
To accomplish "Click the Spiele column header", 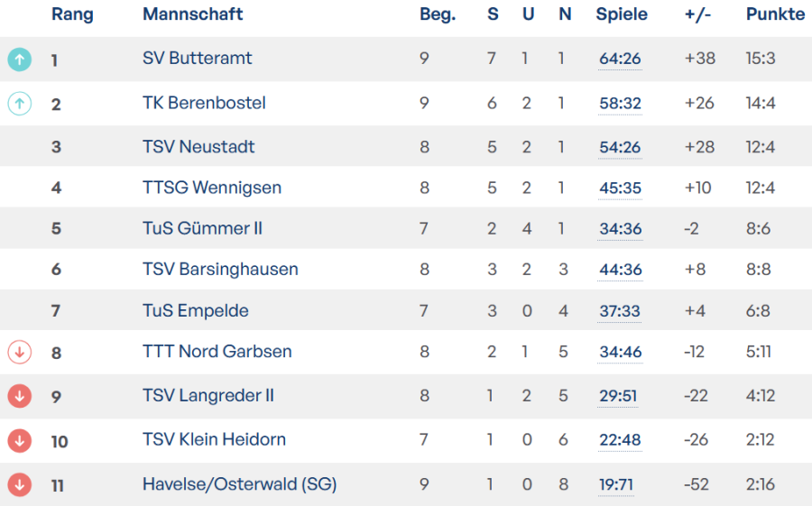I will click(x=622, y=14).
